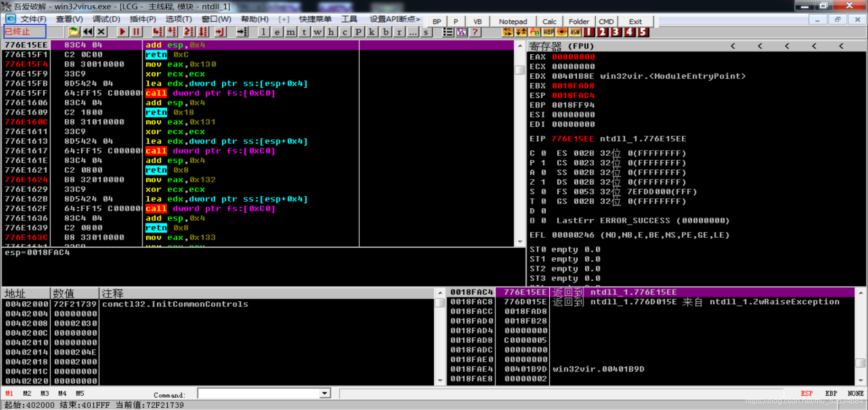
Task: Click the VB button
Action: pos(477,21)
